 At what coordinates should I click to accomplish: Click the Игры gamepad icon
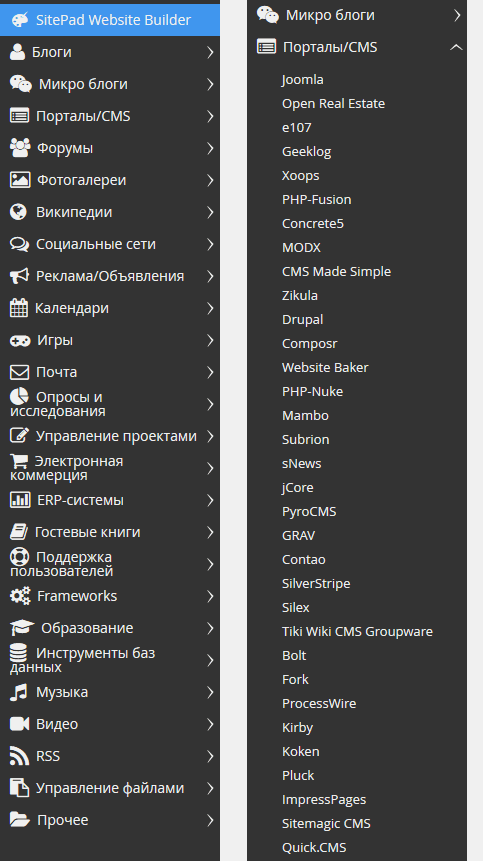point(20,340)
